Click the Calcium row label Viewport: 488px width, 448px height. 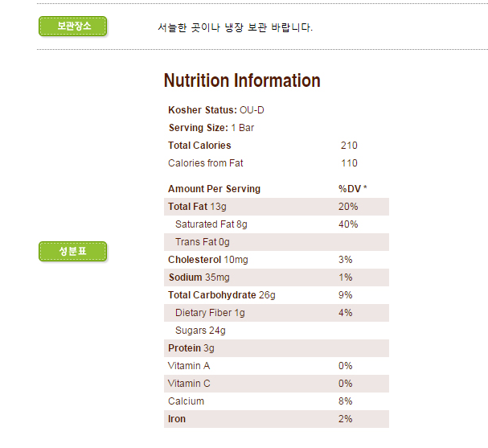click(187, 401)
